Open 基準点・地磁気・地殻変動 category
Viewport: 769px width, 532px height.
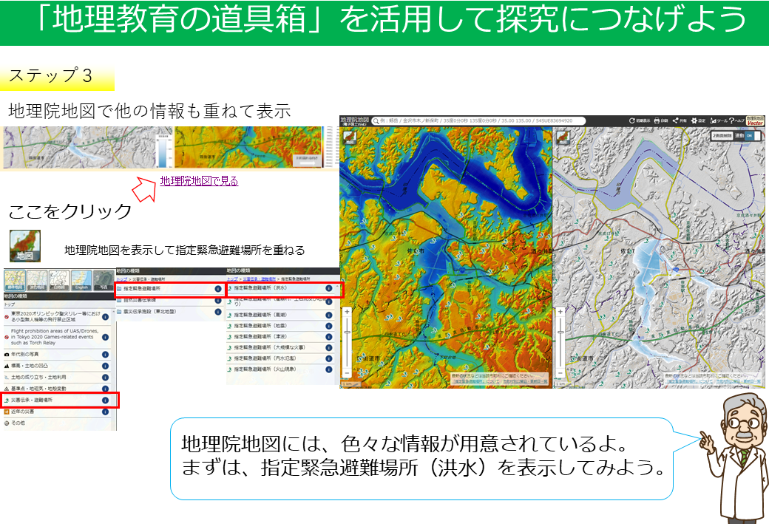pos(58,389)
